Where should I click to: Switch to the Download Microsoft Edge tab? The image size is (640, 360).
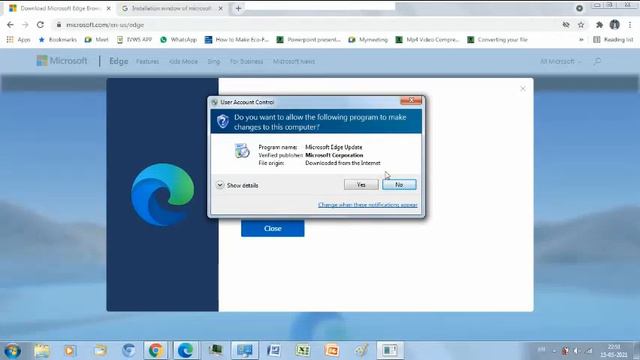point(60,8)
